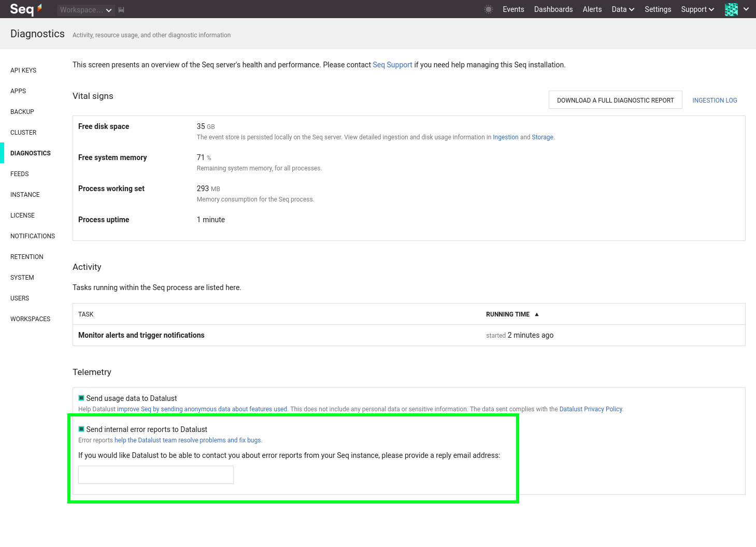The width and height of the screenshot is (756, 547).
Task: Open the user avatar menu
Action: pos(731,9)
